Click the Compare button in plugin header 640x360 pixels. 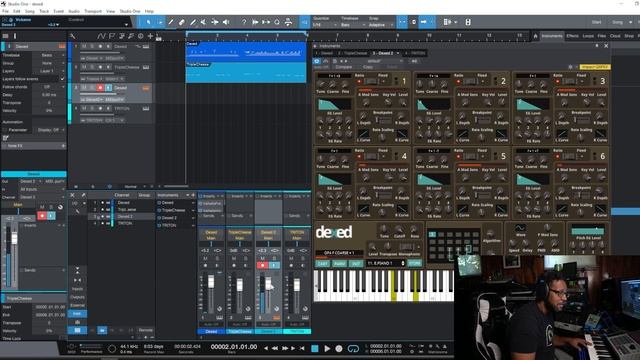(344, 67)
